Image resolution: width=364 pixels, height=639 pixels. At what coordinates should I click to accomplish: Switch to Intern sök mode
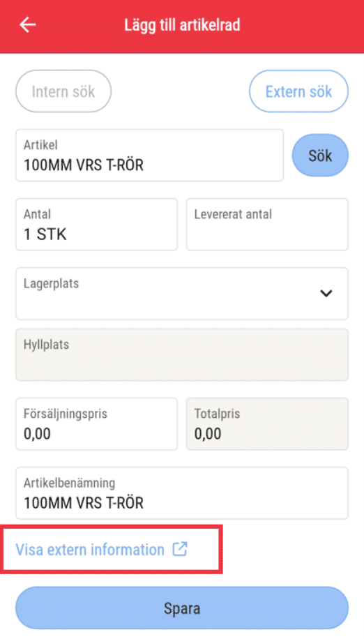click(63, 91)
